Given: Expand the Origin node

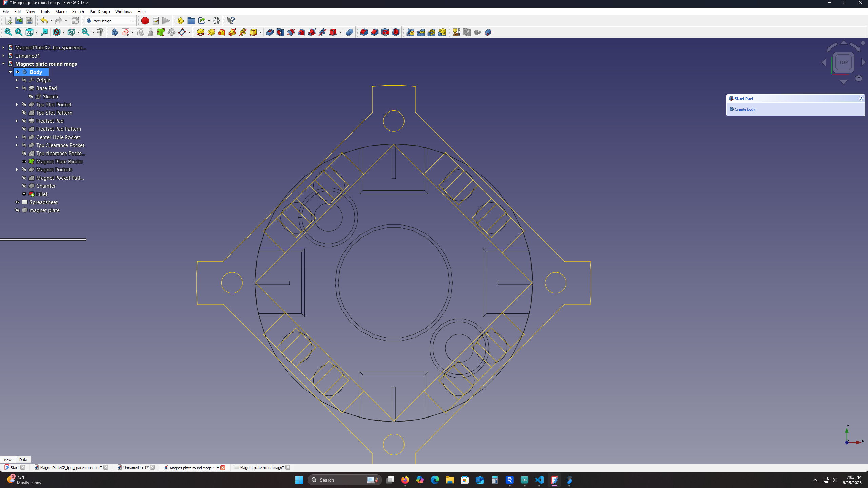Looking at the screenshot, I should click(17, 80).
